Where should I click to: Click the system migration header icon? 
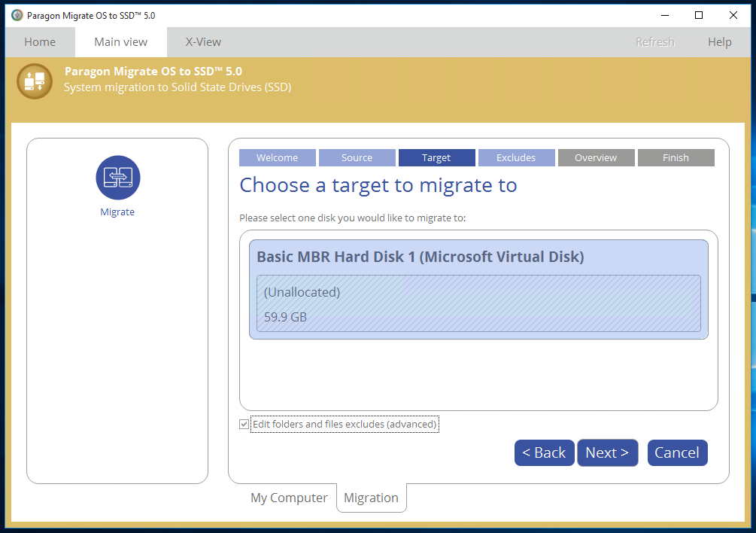coord(35,81)
